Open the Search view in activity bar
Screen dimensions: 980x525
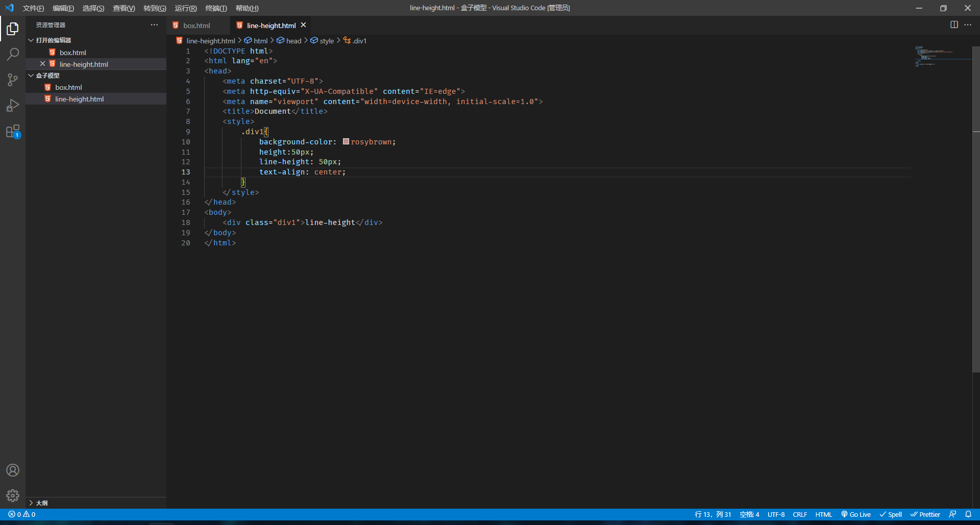pos(13,54)
